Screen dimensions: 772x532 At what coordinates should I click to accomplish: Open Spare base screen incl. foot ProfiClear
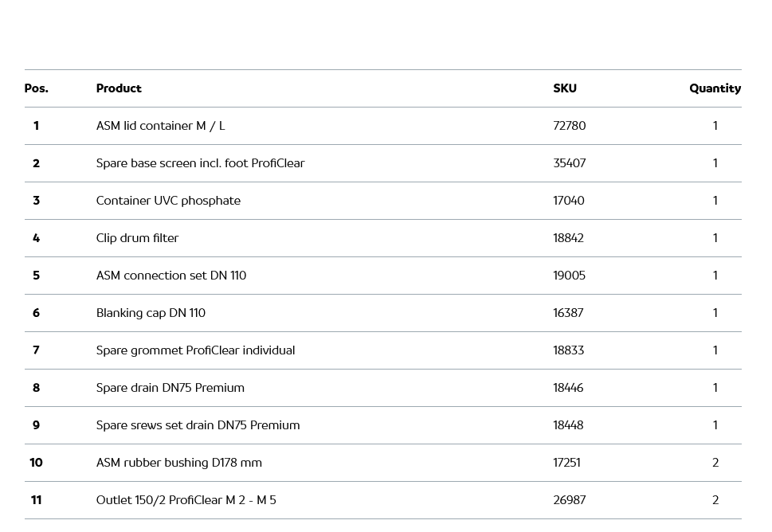[200, 163]
